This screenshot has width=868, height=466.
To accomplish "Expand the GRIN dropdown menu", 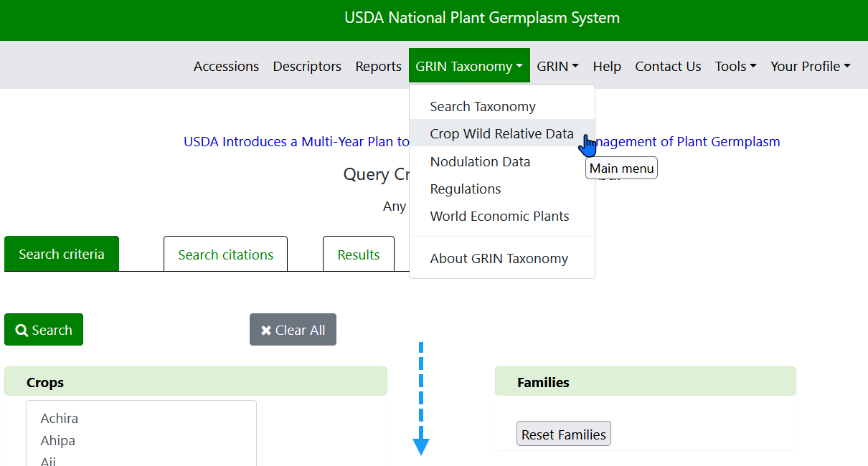I will click(557, 66).
